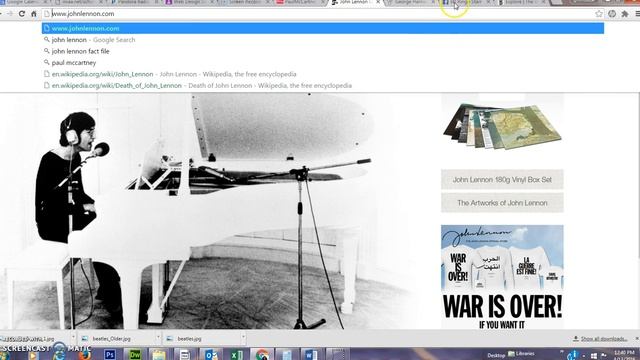Click the taskbar clock
This screenshot has width=640, height=360.
(624, 354)
